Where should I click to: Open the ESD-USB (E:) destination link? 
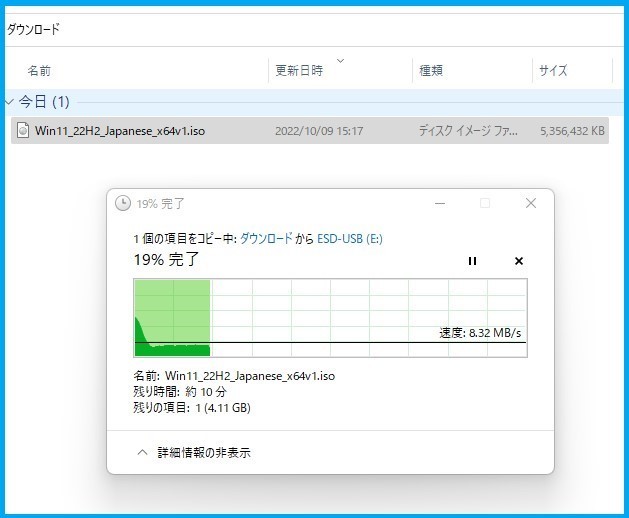350,239
